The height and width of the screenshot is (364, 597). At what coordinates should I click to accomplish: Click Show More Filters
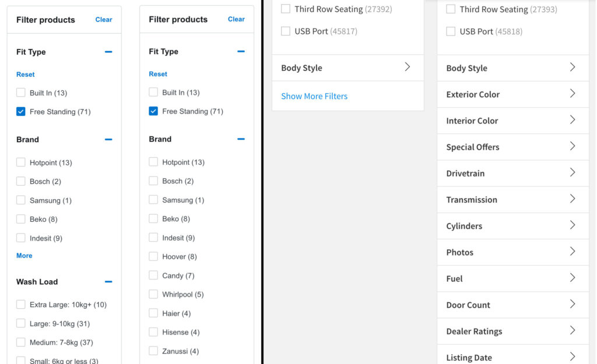314,96
